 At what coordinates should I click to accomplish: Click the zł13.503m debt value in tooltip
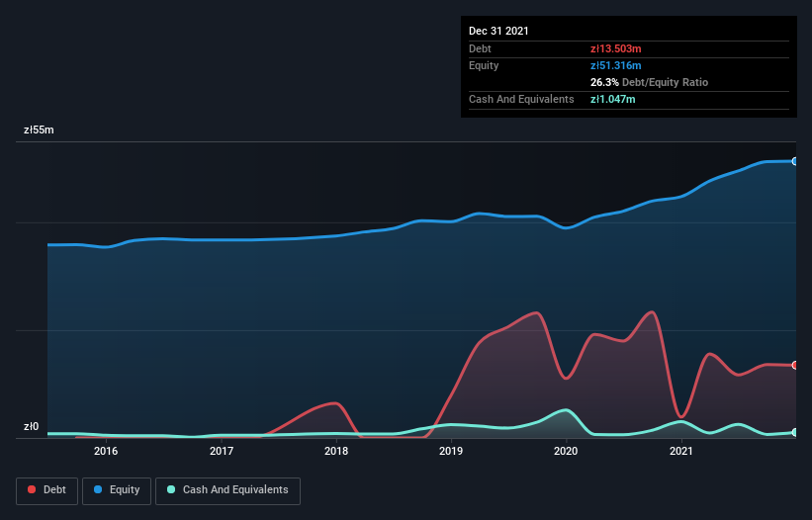click(616, 48)
